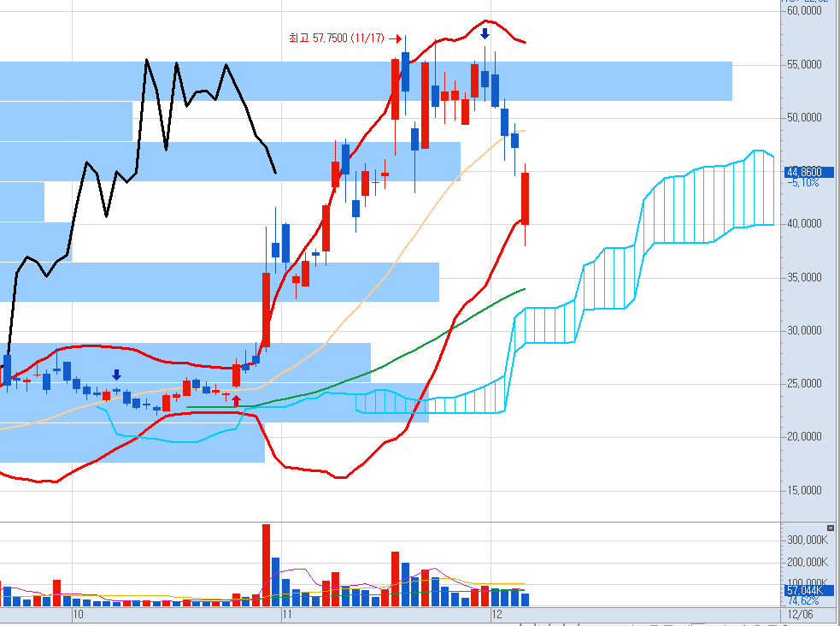Click the tallest red volume bar
The height and width of the screenshot is (626, 840).
click(x=266, y=565)
